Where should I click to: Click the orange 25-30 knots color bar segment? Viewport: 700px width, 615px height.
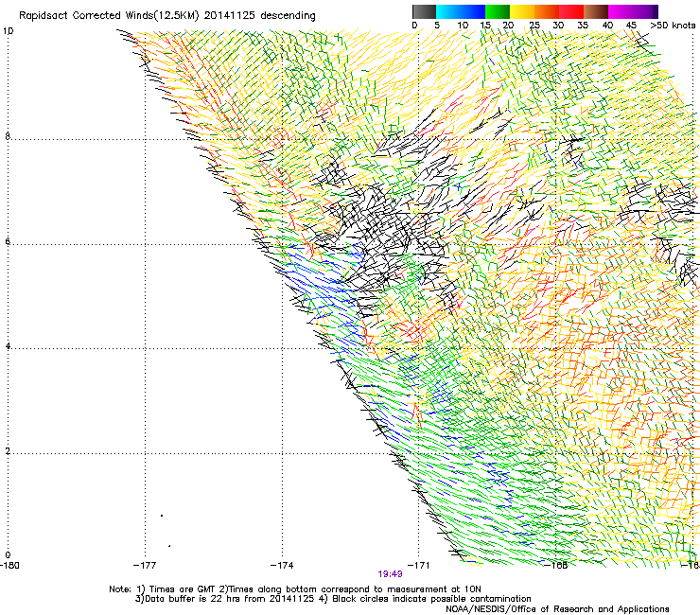pos(547,11)
